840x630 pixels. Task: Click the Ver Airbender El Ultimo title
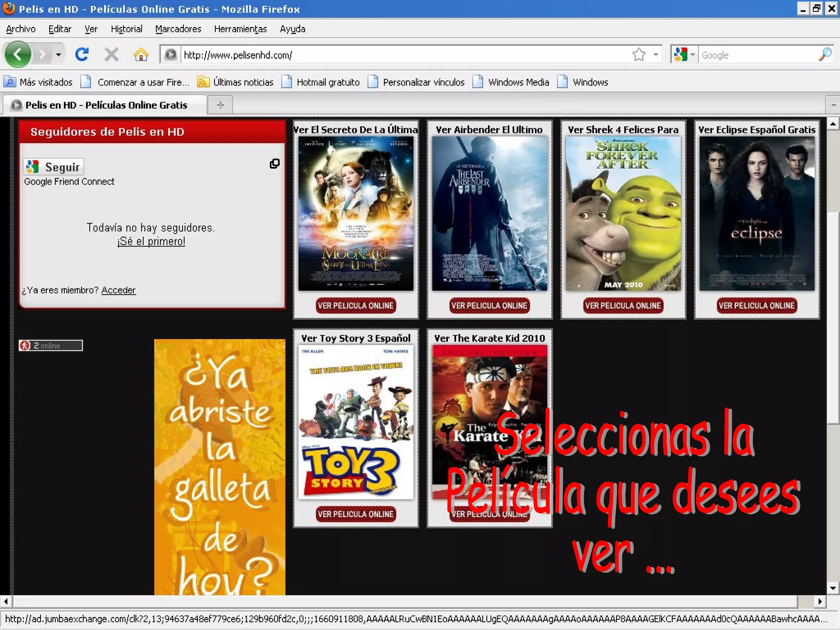click(x=489, y=130)
